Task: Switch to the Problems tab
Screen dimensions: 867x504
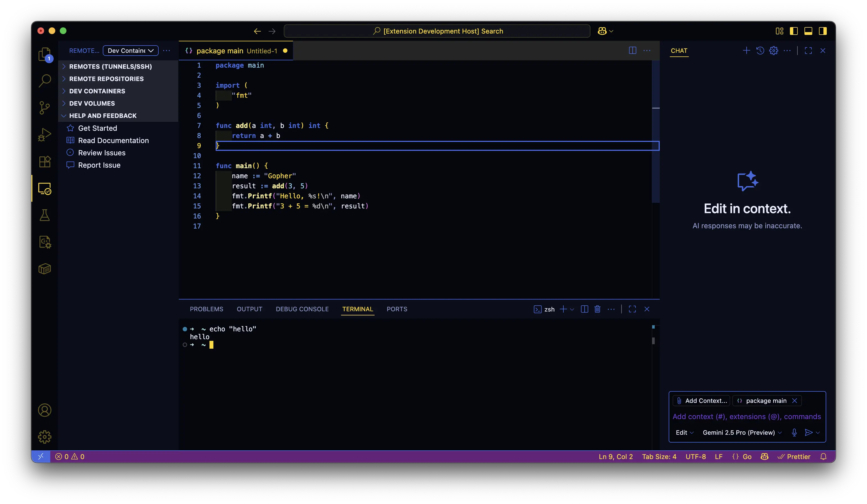Action: pyautogui.click(x=206, y=309)
